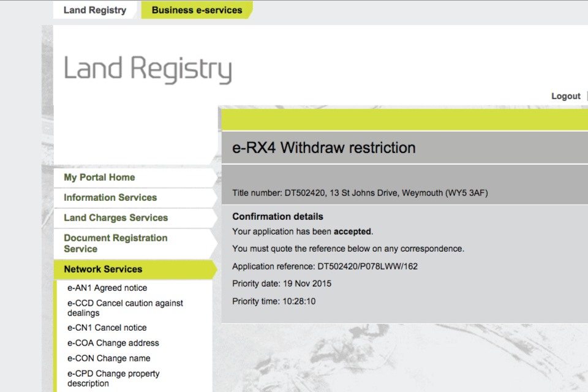Open the Business e-services tab

click(197, 10)
